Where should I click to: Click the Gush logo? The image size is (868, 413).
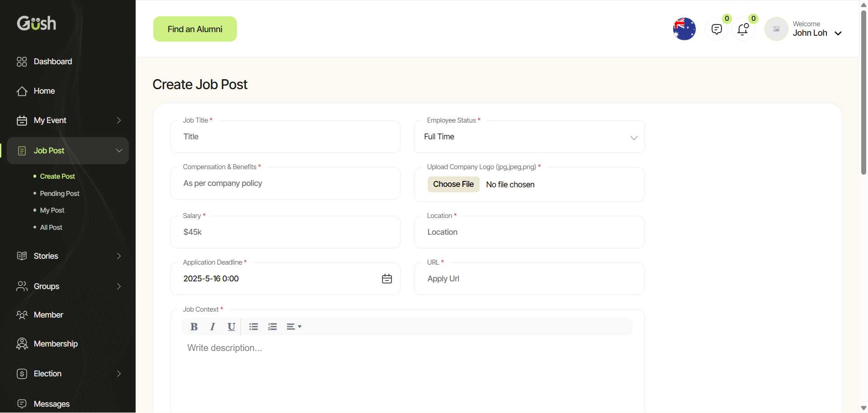coord(37,23)
